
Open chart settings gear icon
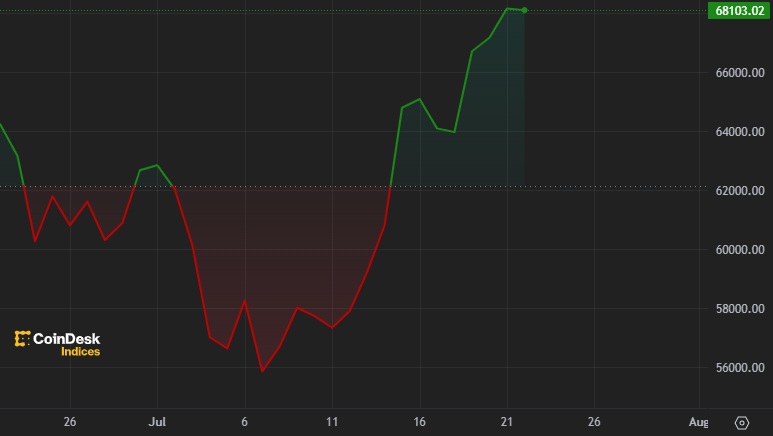coord(741,423)
